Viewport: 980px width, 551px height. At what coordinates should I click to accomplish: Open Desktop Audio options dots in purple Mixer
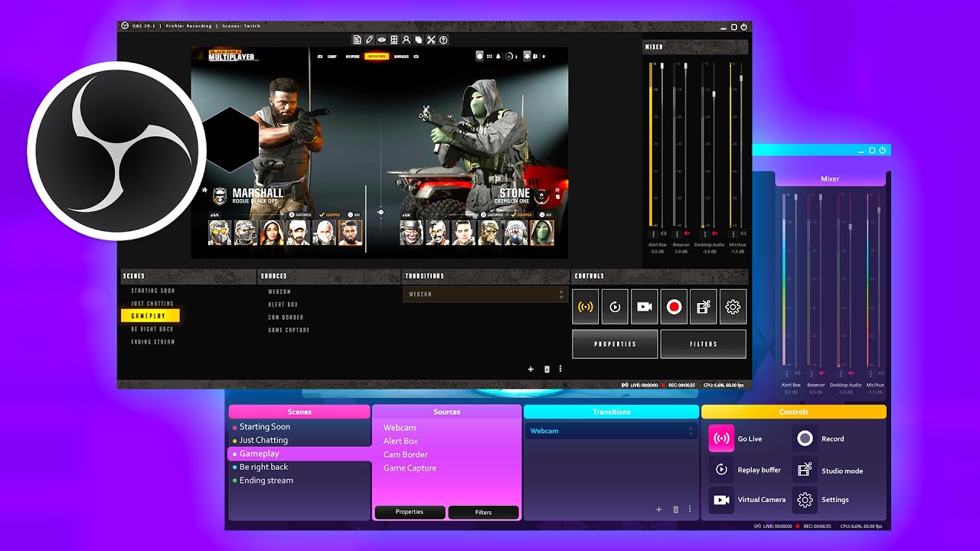pos(841,373)
